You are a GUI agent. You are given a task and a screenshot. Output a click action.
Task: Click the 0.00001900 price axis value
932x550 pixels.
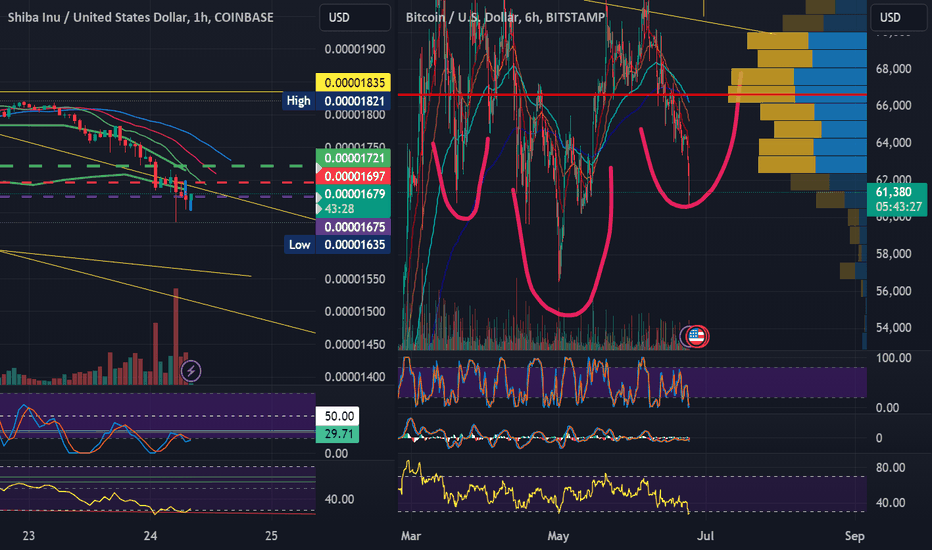click(355, 49)
